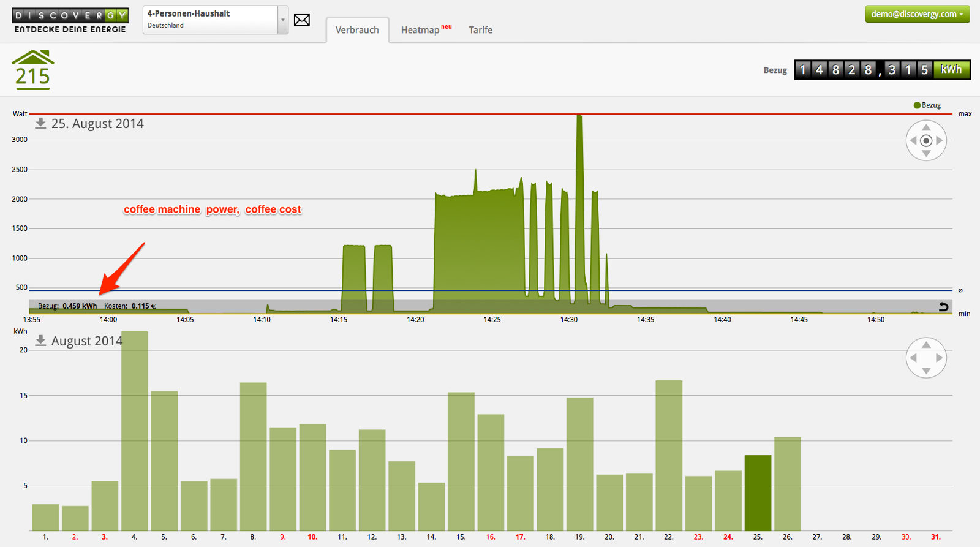Select the Verbrauch tab

357,30
